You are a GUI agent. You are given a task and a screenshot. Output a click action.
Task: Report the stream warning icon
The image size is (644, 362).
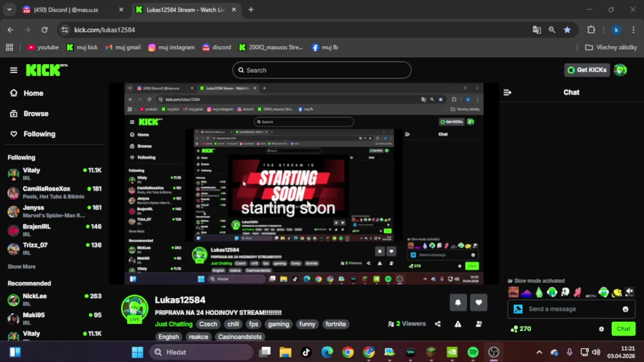(x=458, y=324)
